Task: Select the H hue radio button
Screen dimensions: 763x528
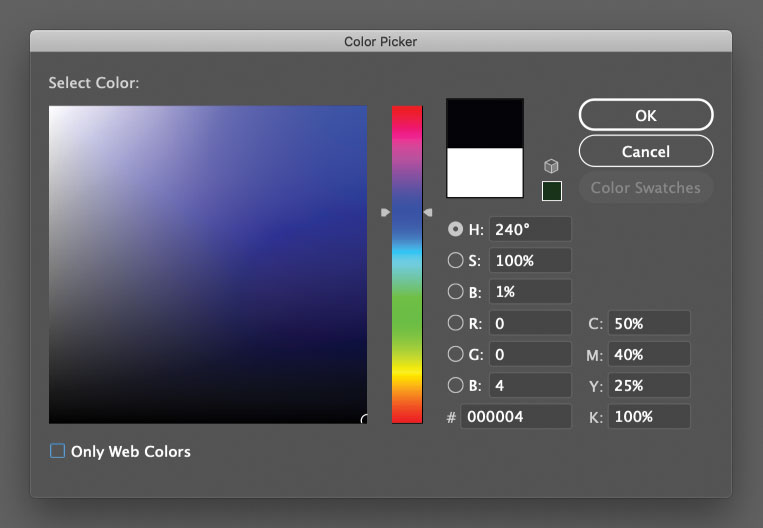Action: [456, 229]
